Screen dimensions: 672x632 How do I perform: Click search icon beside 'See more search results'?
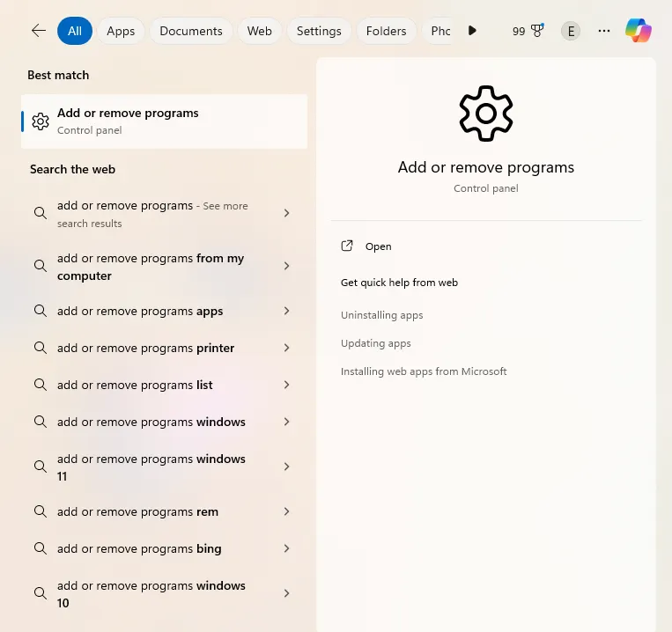pyautogui.click(x=41, y=213)
